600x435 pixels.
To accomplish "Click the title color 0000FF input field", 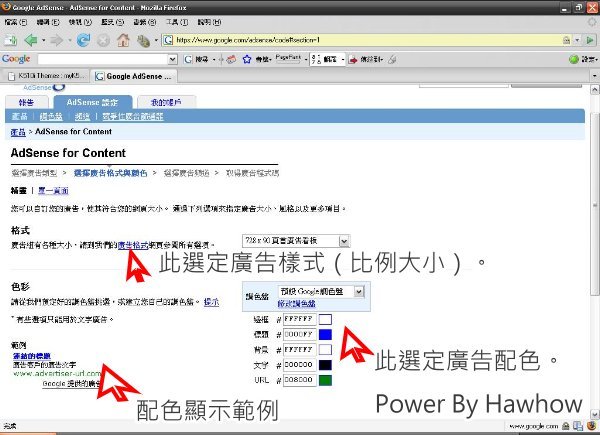I will click(x=300, y=334).
